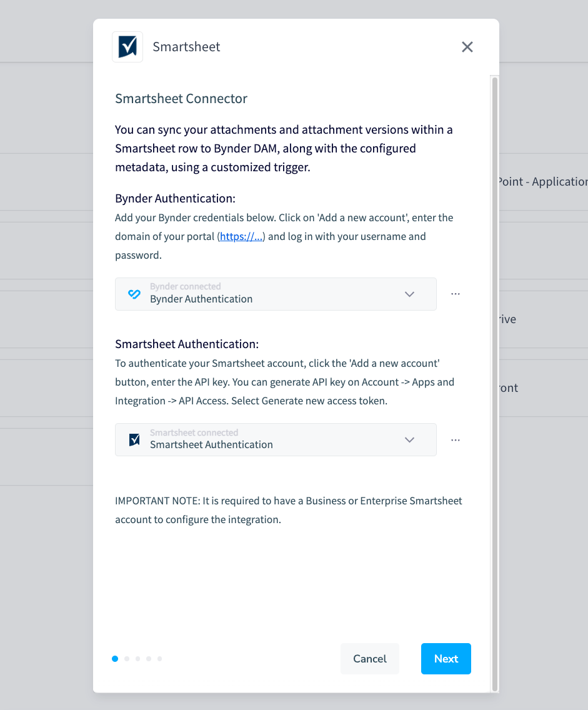Select the last step indicator dot
The height and width of the screenshot is (710, 588).
click(x=159, y=658)
